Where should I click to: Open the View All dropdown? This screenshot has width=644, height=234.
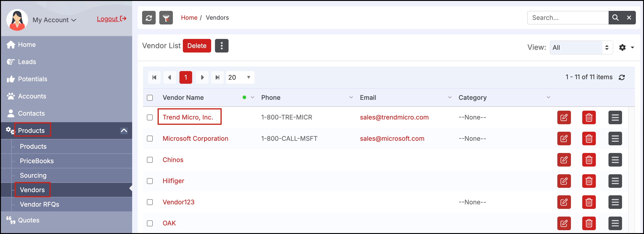click(581, 48)
